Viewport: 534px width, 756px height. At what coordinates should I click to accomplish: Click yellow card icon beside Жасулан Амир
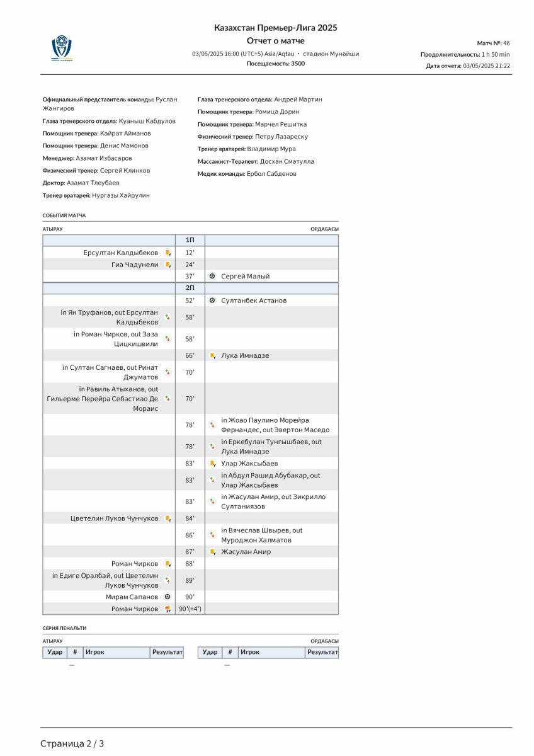[212, 552]
